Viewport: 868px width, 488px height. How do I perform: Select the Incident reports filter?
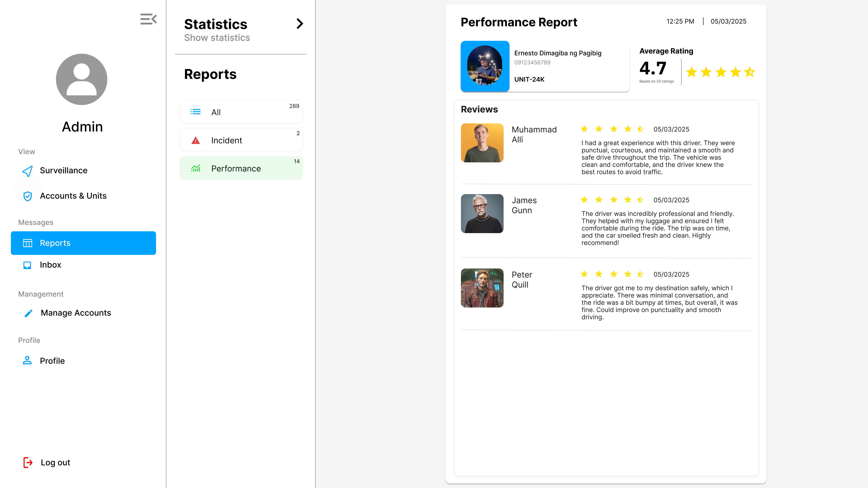point(241,140)
